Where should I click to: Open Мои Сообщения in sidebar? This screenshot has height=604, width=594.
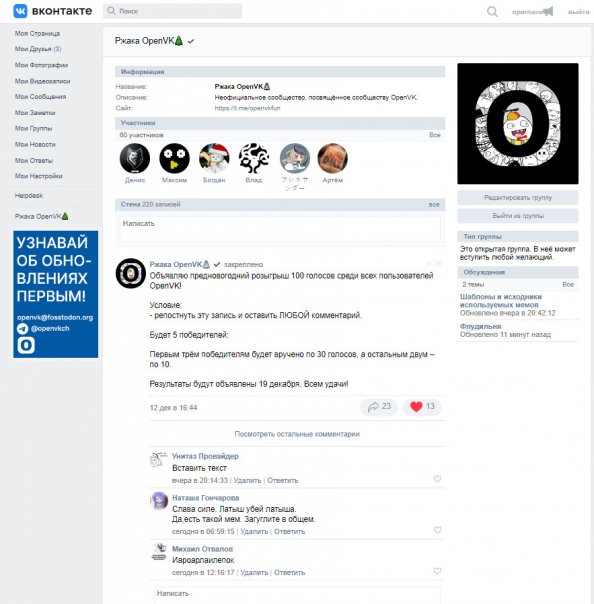coord(40,97)
